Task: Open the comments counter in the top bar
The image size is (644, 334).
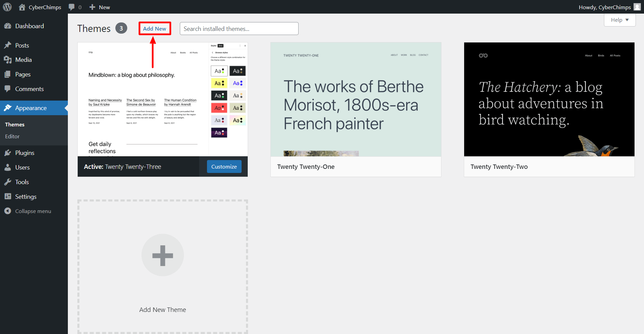Action: 75,7
